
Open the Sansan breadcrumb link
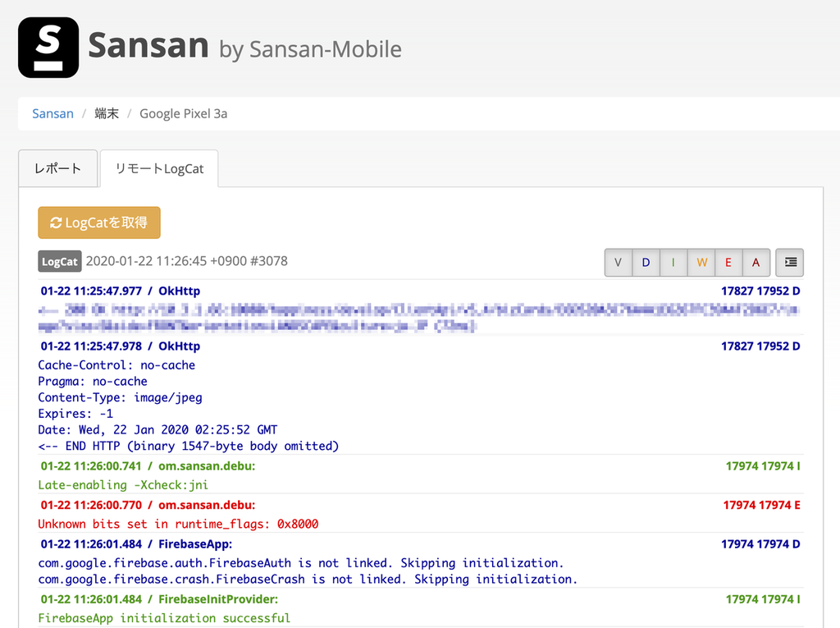[52, 113]
